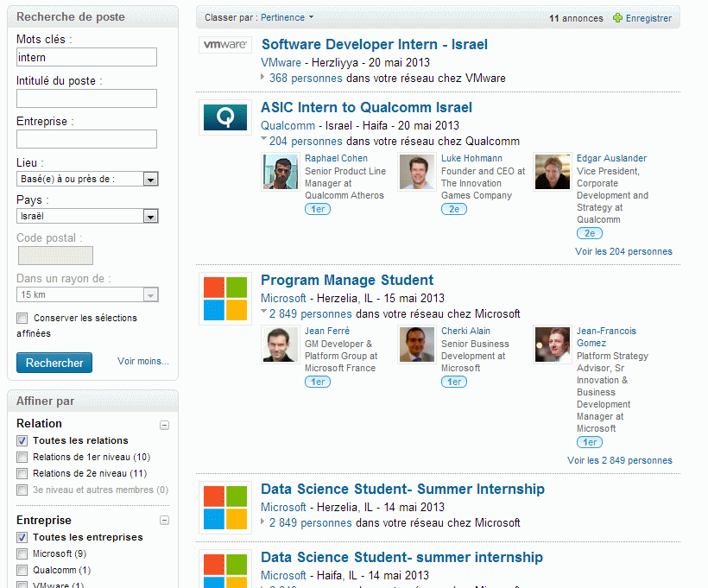
Task: Open the 'Program Manage Student' job
Action: pyautogui.click(x=347, y=280)
